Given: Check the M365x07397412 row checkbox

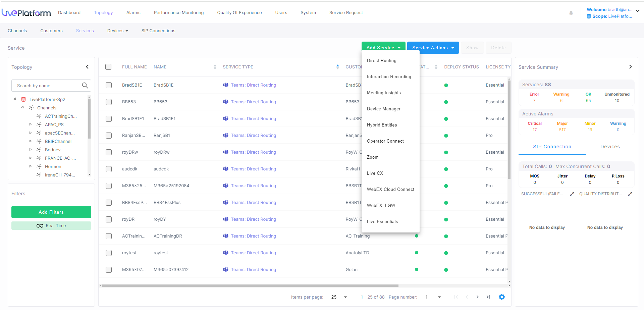Looking at the screenshot, I should 109,270.
